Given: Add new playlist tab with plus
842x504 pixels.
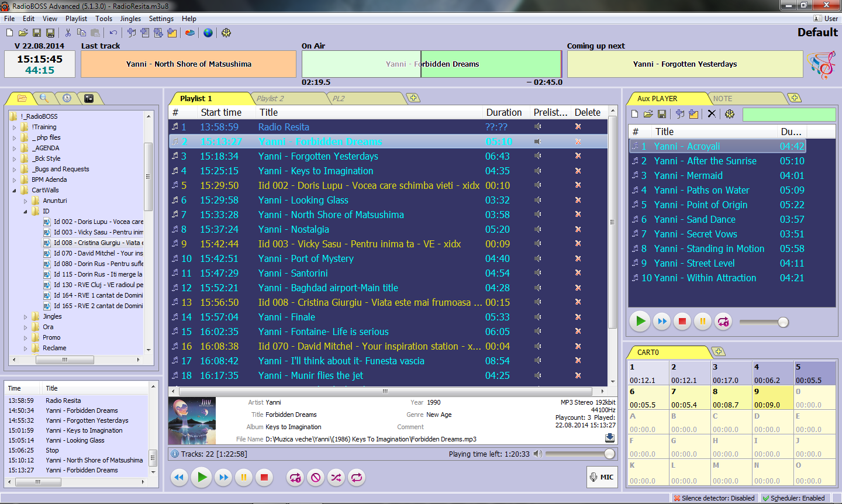Looking at the screenshot, I should click(413, 98).
